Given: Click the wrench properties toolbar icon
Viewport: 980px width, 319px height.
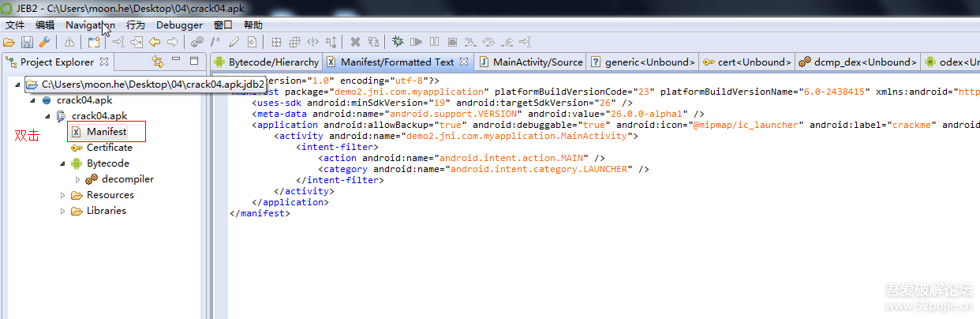Looking at the screenshot, I should click(44, 42).
